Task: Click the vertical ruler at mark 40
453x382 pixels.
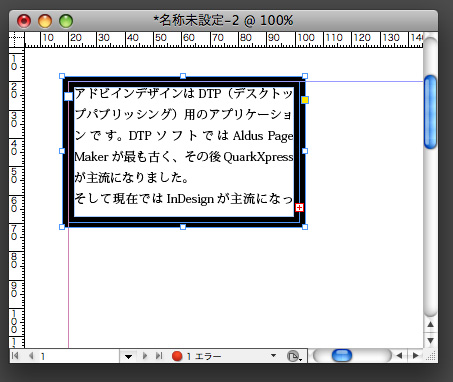Action: [14, 148]
